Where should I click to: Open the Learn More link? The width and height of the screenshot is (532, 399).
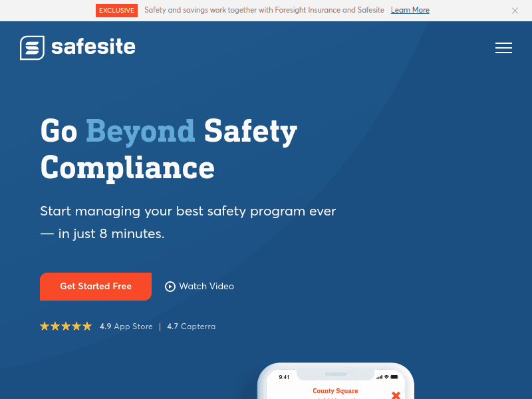(410, 10)
